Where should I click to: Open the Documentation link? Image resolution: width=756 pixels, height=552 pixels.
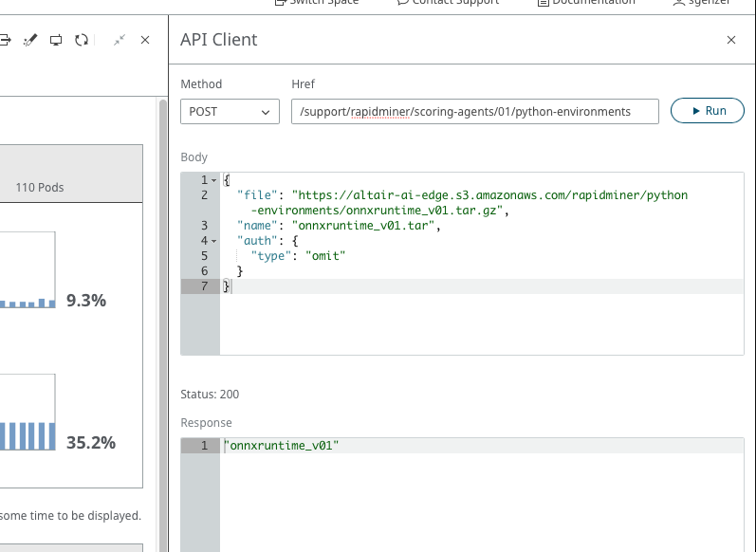pos(586,3)
